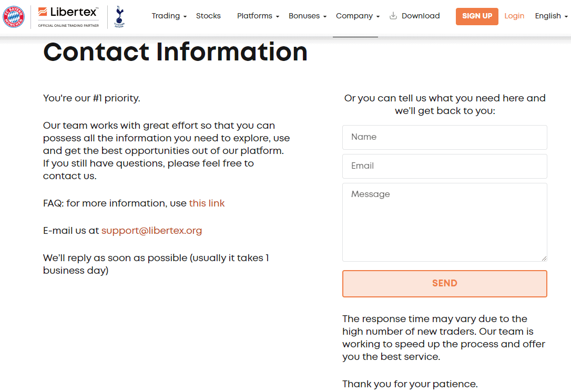Click the Tottenham Hotspur crest icon
Image resolution: width=571 pixels, height=392 pixels.
click(x=119, y=17)
